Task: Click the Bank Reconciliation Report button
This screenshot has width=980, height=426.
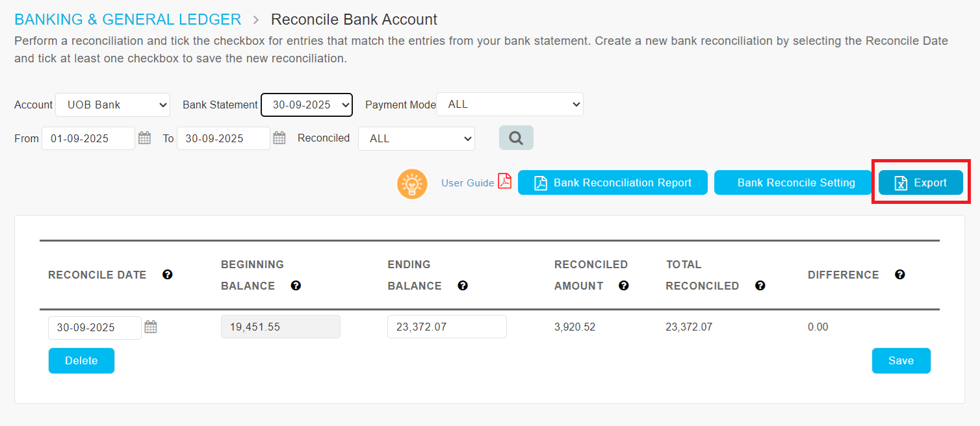Action: coord(612,182)
